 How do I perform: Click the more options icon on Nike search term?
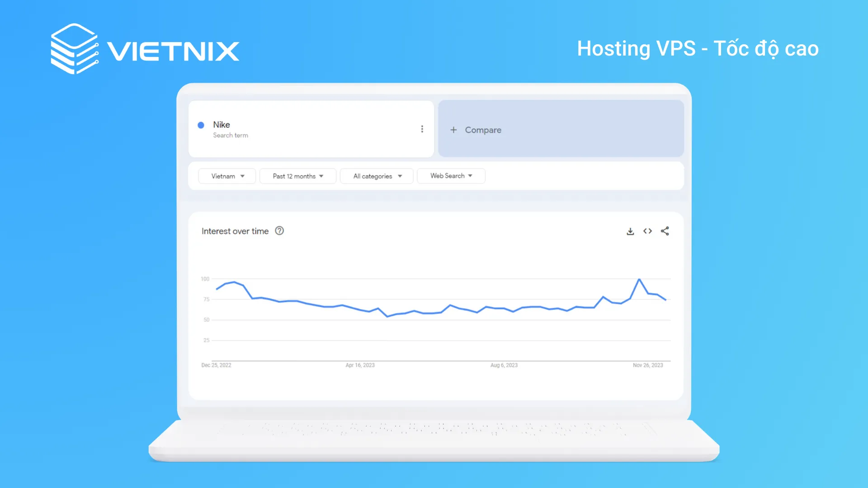422,129
